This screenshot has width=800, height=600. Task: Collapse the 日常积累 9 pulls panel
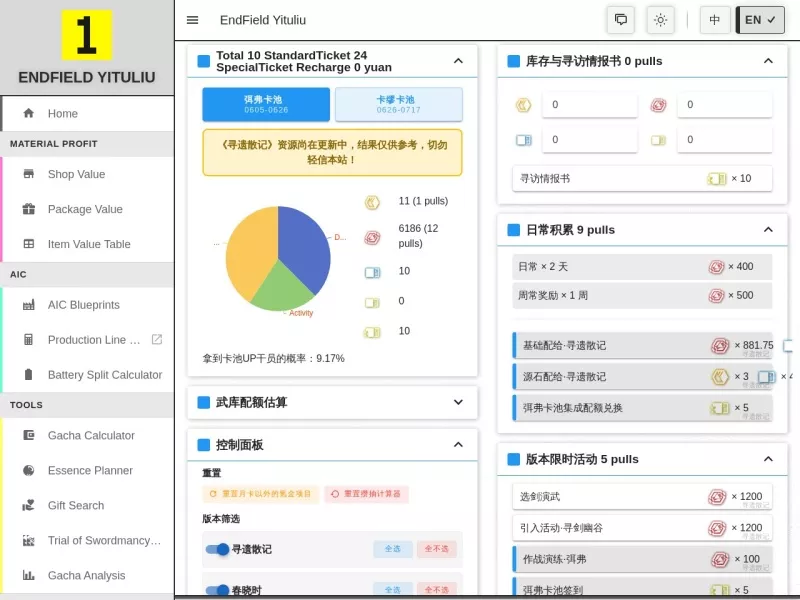point(768,230)
